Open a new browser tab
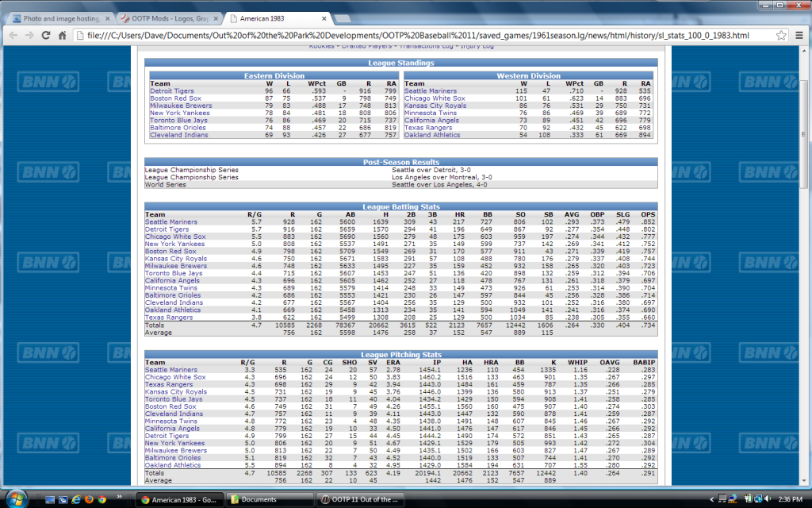The height and width of the screenshot is (508, 812). click(x=343, y=19)
